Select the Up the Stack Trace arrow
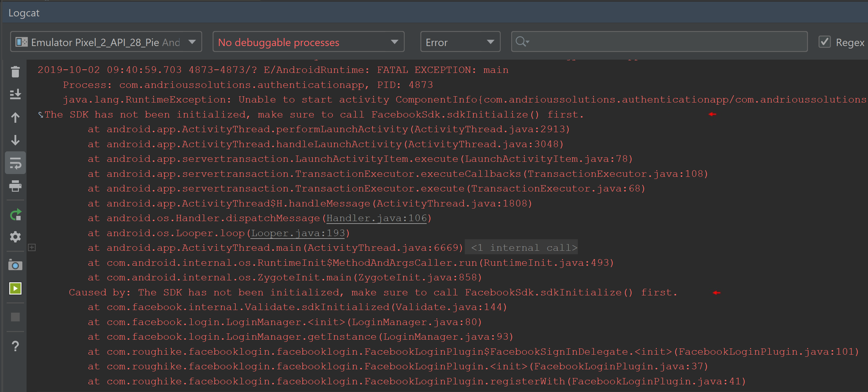868x392 pixels. click(x=15, y=118)
